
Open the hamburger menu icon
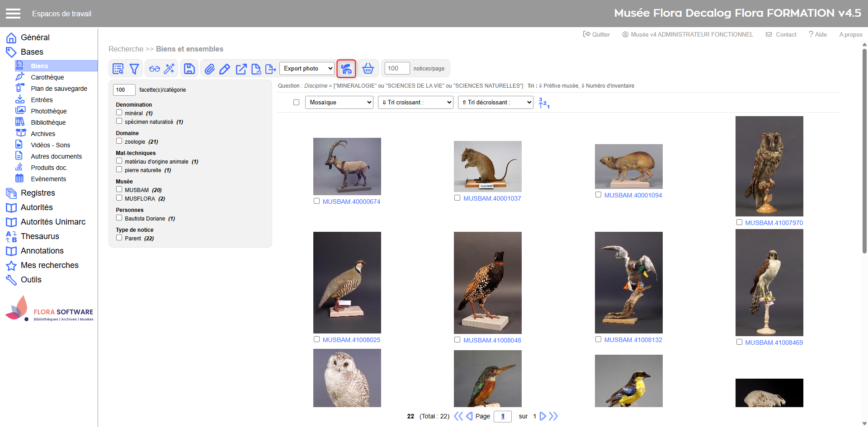coord(13,14)
